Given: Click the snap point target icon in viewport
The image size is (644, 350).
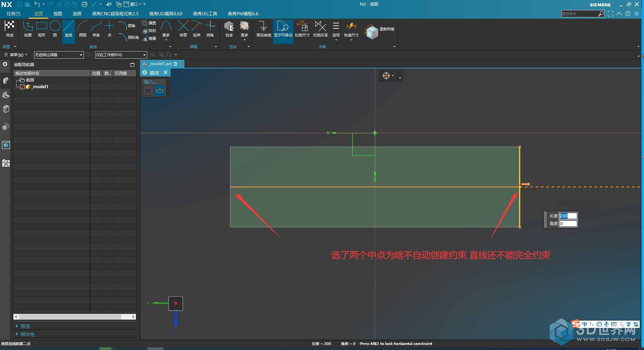Looking at the screenshot, I should tap(386, 76).
